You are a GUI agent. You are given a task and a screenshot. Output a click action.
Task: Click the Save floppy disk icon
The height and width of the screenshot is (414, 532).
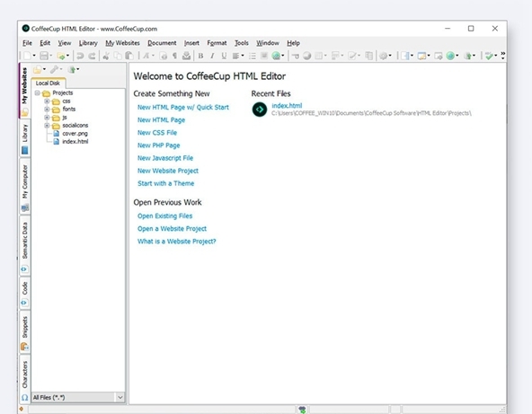44,56
